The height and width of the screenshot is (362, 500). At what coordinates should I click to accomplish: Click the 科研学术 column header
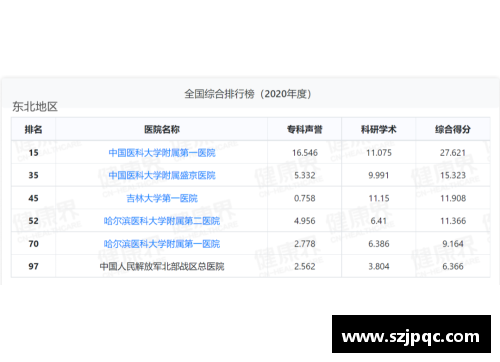click(x=379, y=129)
